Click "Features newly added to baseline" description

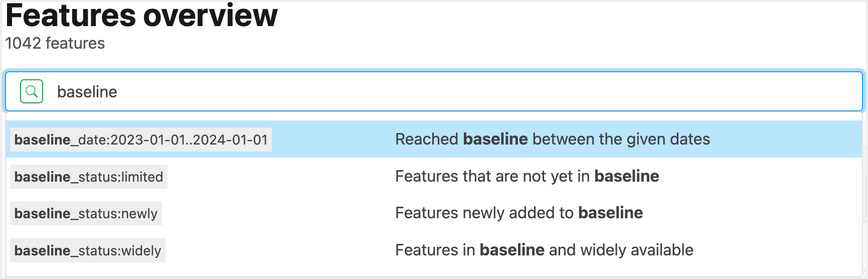518,213
